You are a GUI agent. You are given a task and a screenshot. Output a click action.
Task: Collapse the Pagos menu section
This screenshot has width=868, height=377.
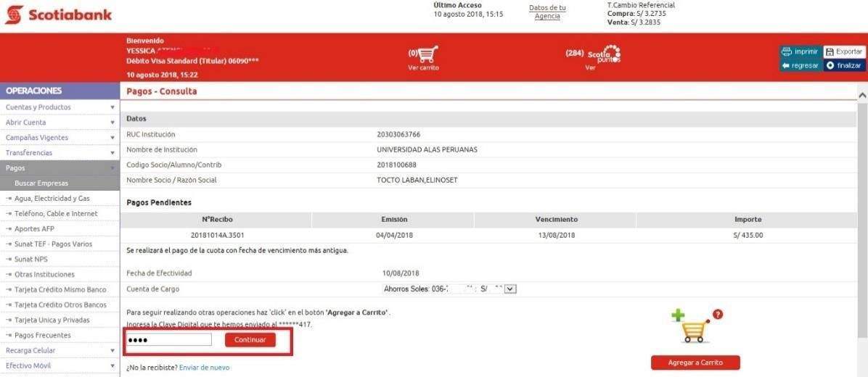[x=60, y=168]
